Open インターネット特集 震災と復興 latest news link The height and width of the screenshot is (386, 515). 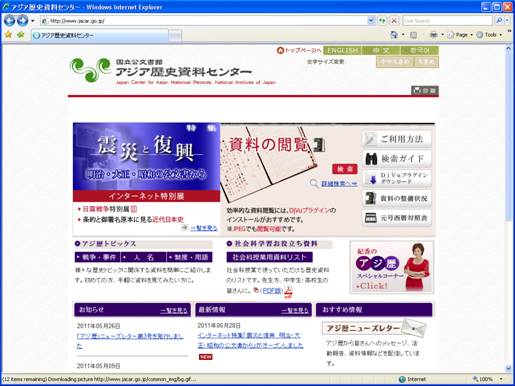250,340
